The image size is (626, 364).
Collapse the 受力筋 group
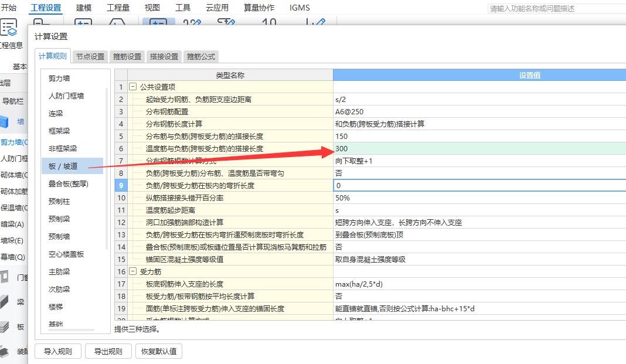133,271
